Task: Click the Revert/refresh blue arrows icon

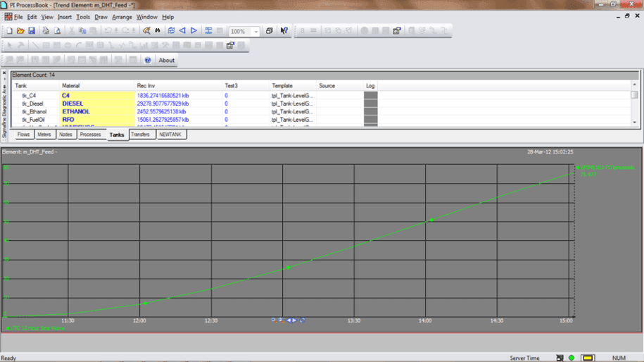Action: [x=171, y=31]
